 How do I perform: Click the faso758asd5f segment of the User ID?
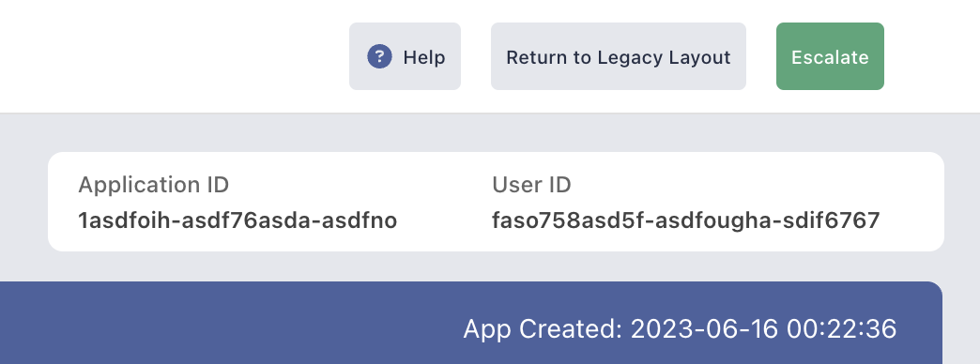[563, 220]
